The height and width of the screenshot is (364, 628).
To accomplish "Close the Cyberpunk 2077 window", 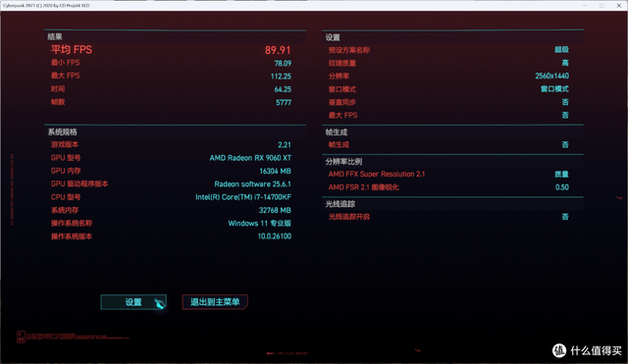I will tap(618, 5).
